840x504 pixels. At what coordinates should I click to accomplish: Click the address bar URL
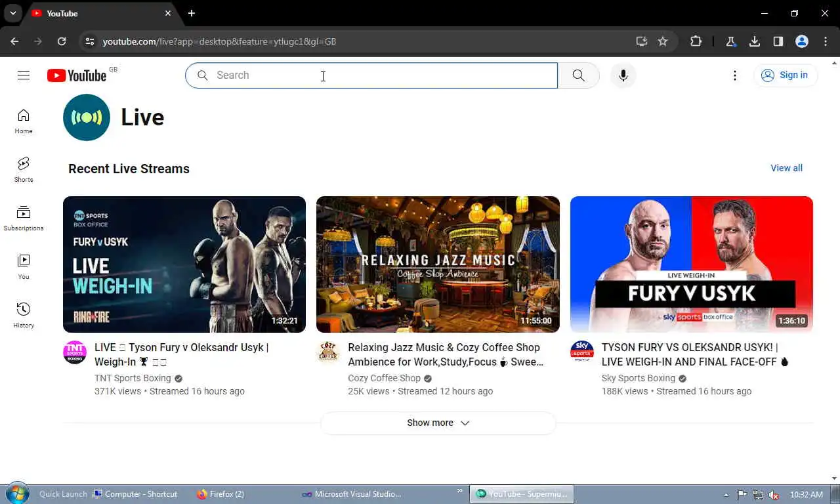tap(219, 41)
